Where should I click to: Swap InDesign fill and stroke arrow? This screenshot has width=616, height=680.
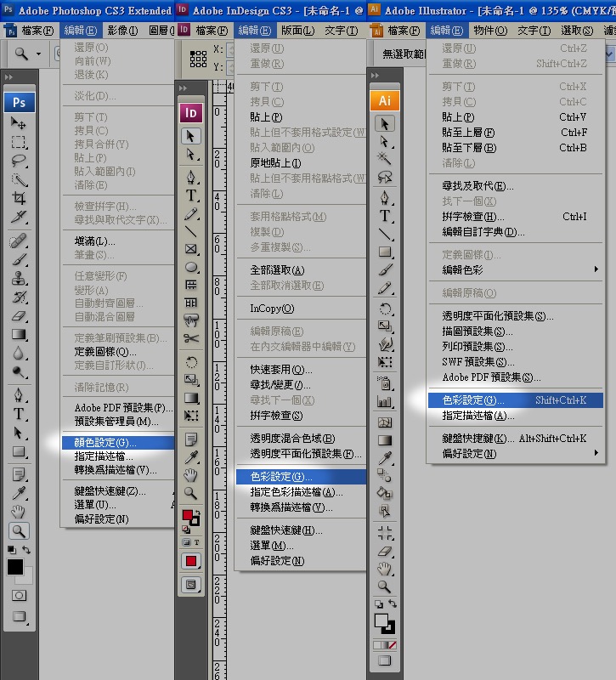pos(197,513)
